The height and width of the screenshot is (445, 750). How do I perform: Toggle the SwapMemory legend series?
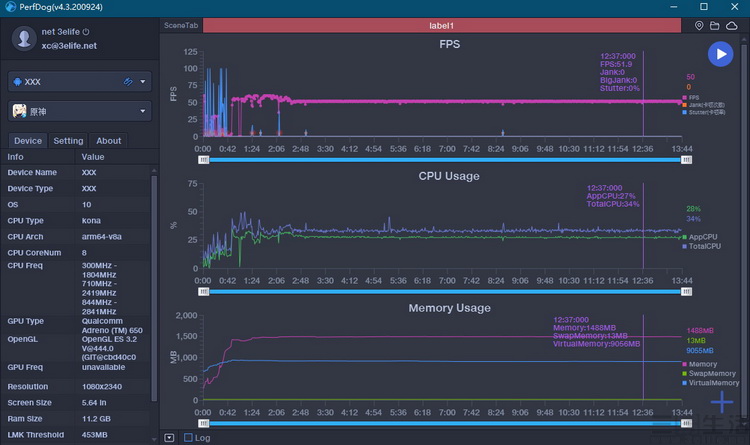click(709, 373)
